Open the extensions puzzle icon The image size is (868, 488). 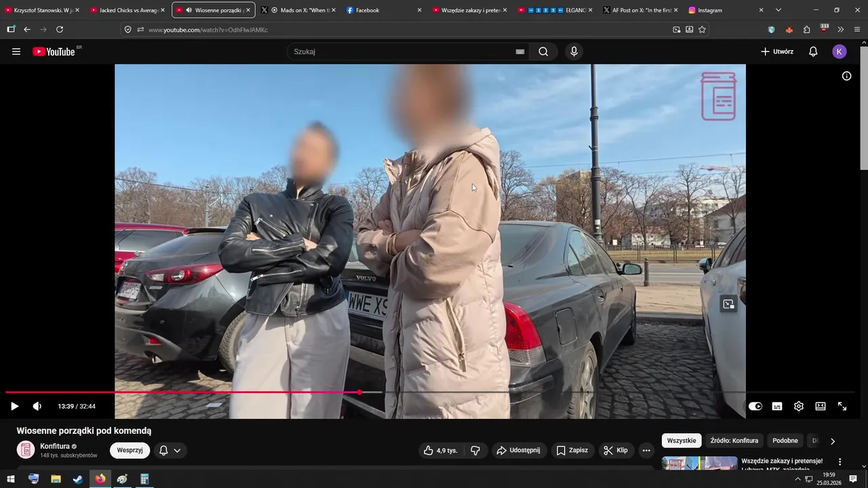tap(806, 29)
